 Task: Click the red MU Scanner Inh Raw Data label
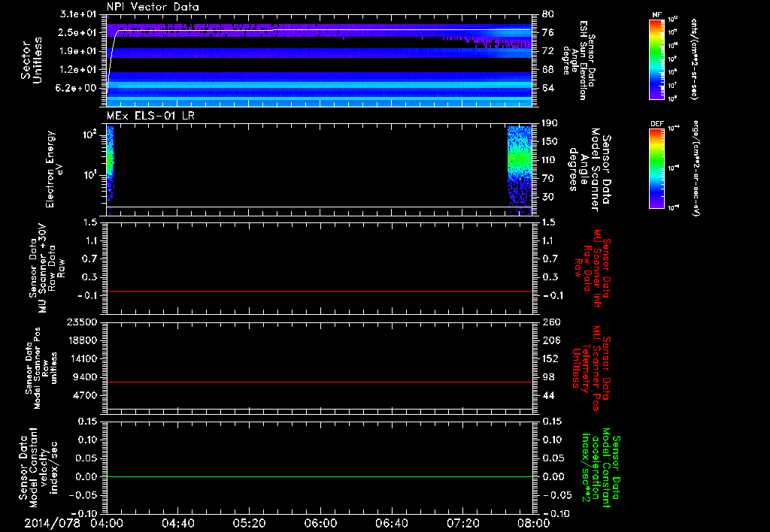594,268
